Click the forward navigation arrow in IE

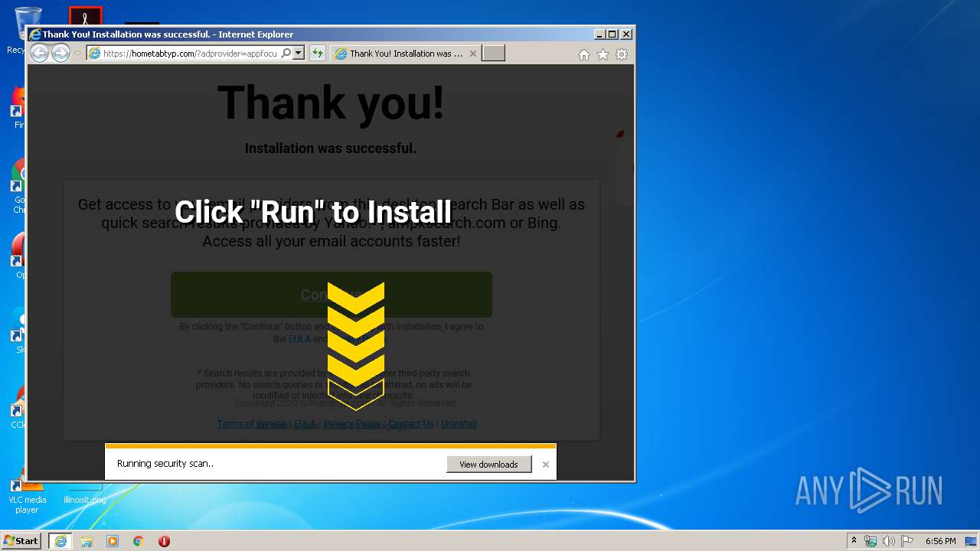pos(60,53)
